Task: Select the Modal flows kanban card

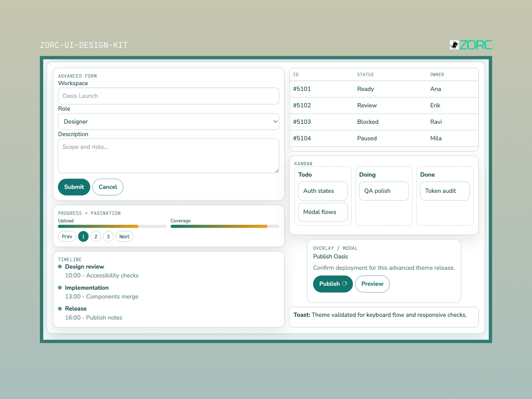Action: tap(323, 212)
